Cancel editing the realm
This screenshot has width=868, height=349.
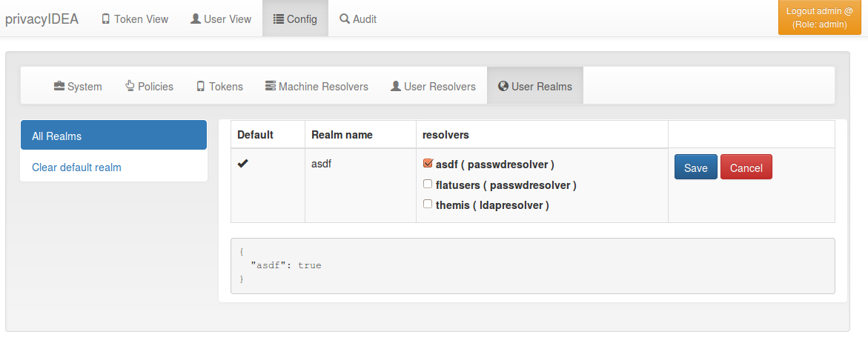(x=746, y=167)
